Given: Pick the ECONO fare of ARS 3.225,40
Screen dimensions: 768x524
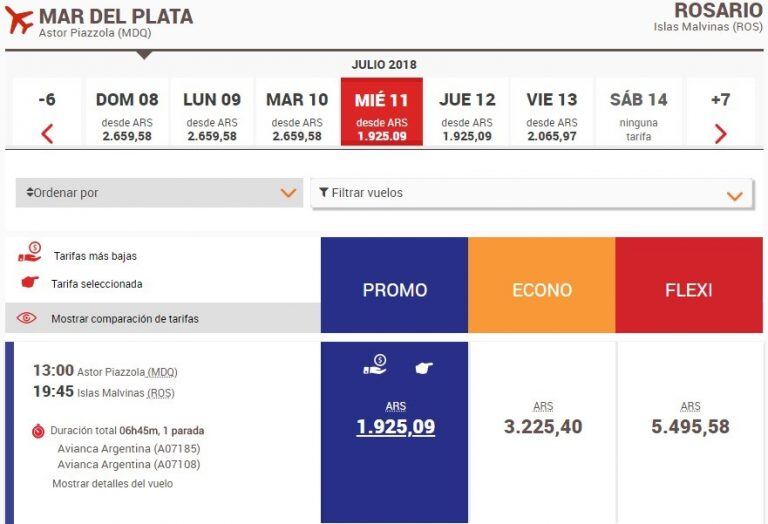Looking at the screenshot, I should pyautogui.click(x=543, y=427).
